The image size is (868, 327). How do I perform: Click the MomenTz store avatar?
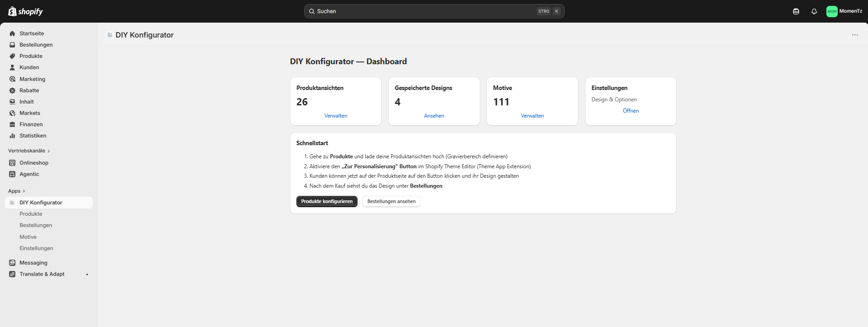[x=832, y=11]
